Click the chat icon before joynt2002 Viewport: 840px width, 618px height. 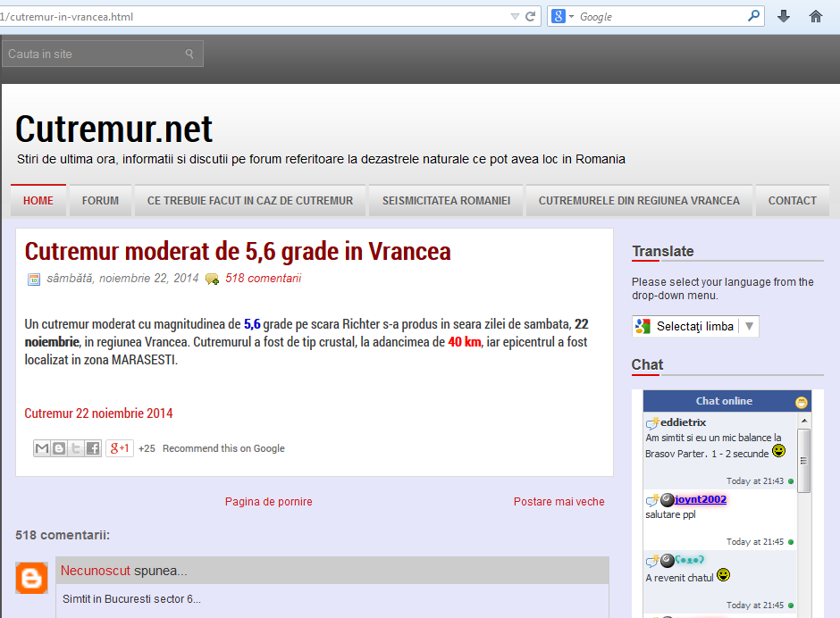pyautogui.click(x=652, y=500)
